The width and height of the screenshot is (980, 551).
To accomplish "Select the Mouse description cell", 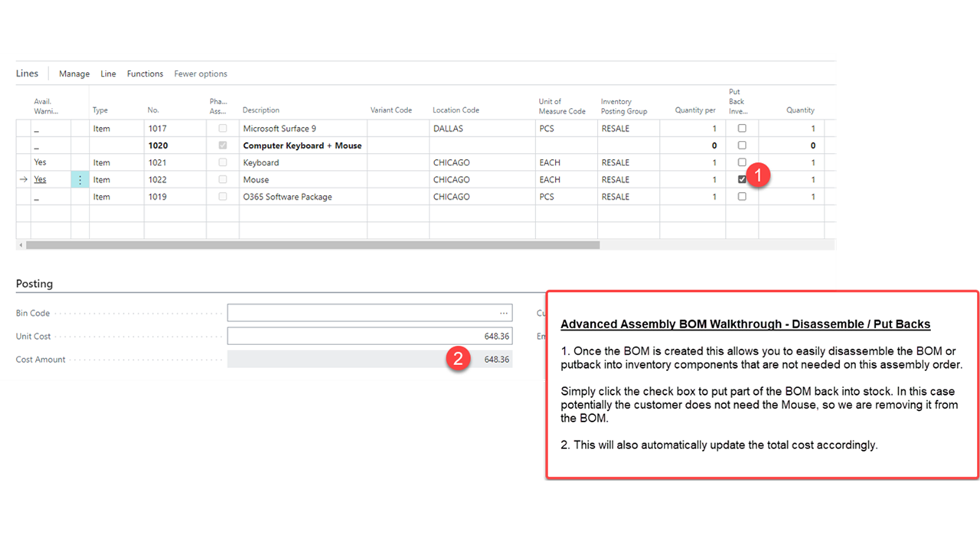I will click(x=303, y=180).
